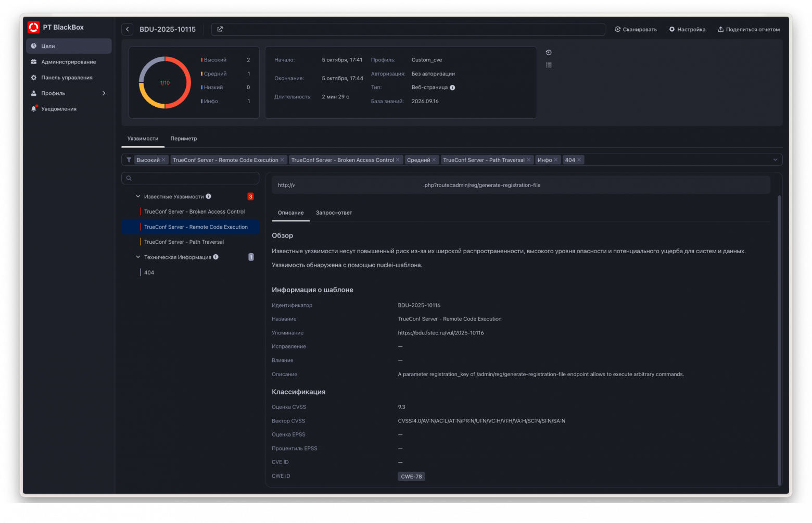Expand the filter dropdown arrow
Viewport: 812px width, 523px height.
(775, 160)
